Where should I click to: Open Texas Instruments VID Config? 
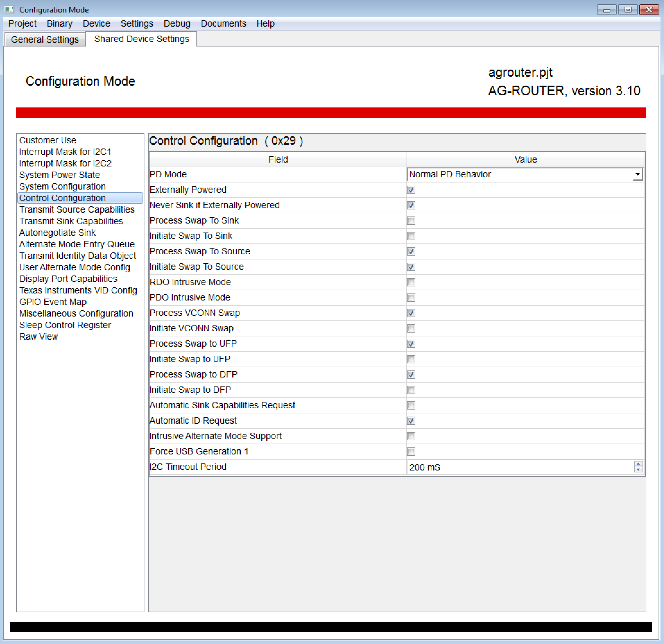tap(78, 291)
